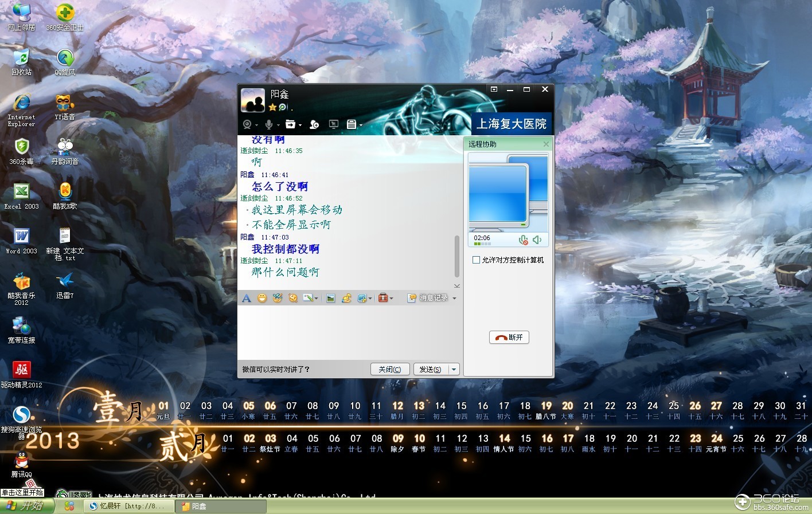Open send options arrow next to 发送
Image resolution: width=812 pixels, height=514 pixels.
click(x=454, y=370)
